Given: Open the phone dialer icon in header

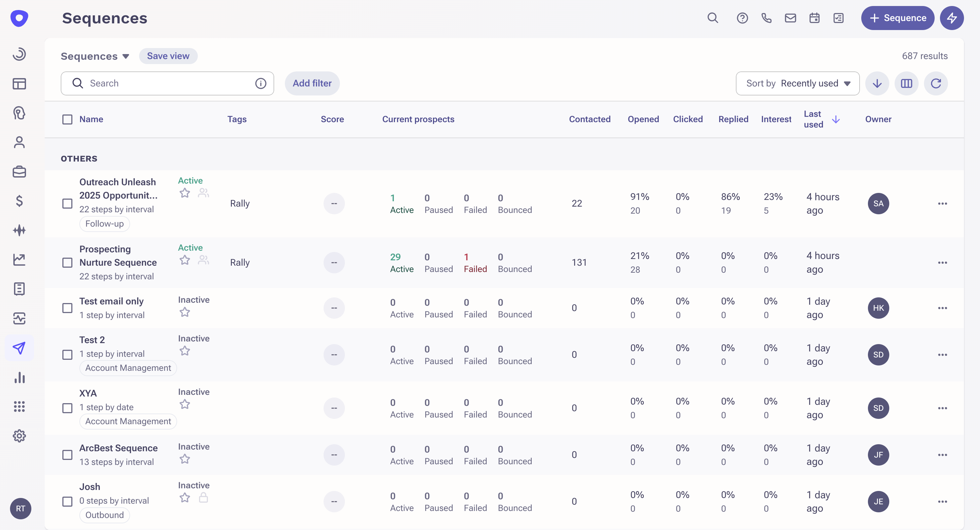Looking at the screenshot, I should 766,18.
